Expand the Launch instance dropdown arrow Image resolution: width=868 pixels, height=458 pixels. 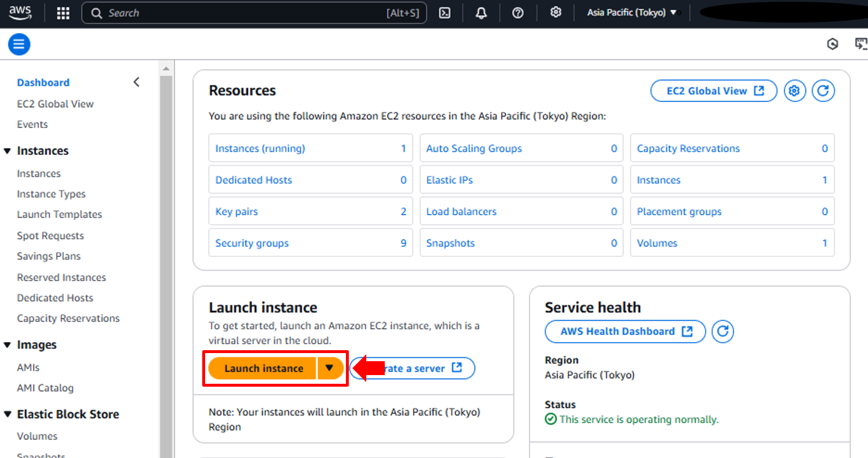point(330,368)
